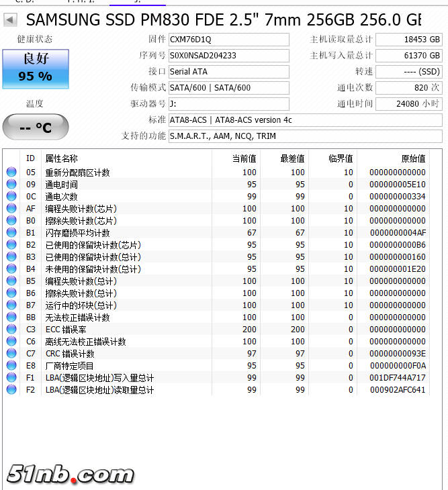This screenshot has height=490, width=448.
Task: Select status orb for attribute B1 row
Action: [x=11, y=232]
